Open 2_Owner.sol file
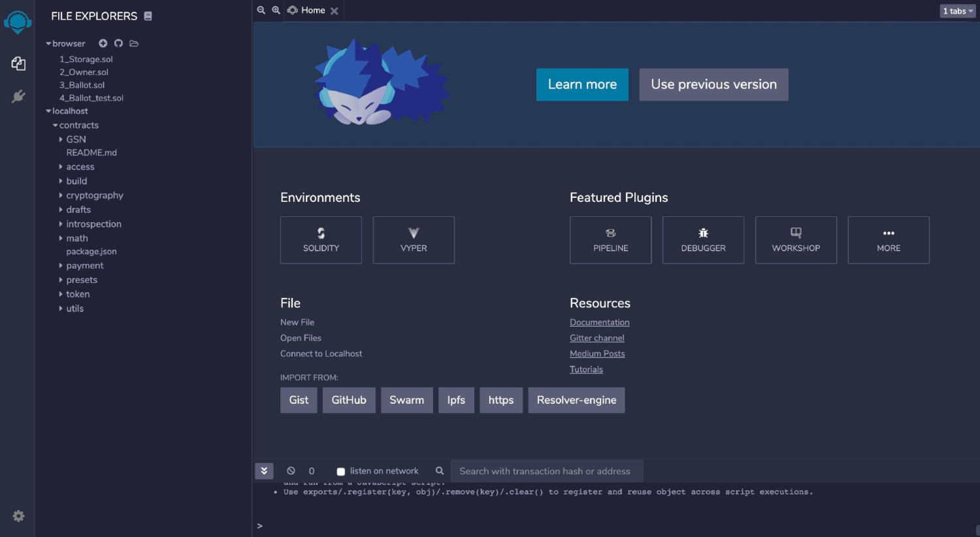Screen dimensions: 980x537 tap(84, 72)
